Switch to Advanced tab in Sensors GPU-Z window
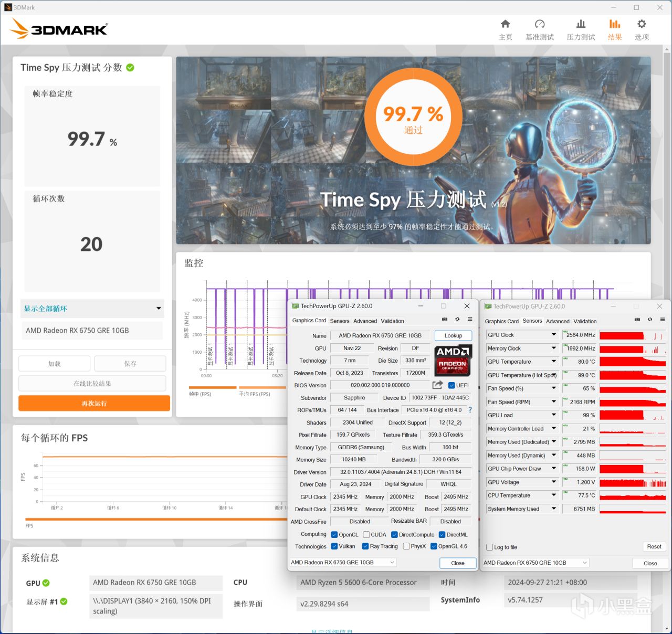Viewport: 672px width, 634px height. [x=558, y=321]
